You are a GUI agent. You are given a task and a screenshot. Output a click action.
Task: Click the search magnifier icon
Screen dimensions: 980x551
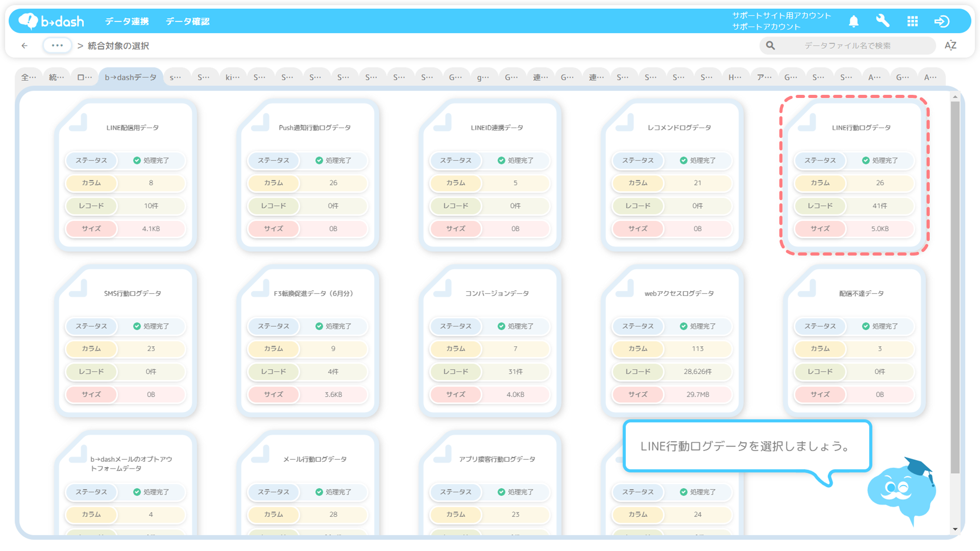(771, 46)
